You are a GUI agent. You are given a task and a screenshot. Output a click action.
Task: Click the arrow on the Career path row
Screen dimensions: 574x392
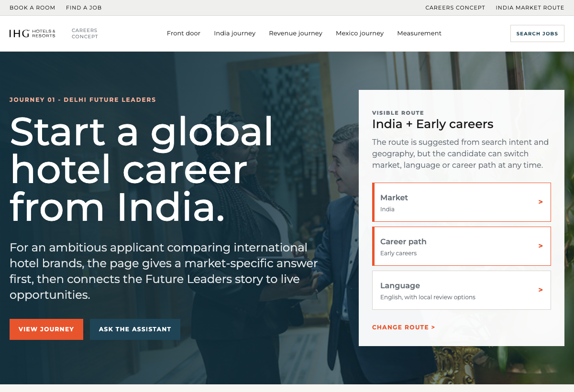tap(541, 246)
